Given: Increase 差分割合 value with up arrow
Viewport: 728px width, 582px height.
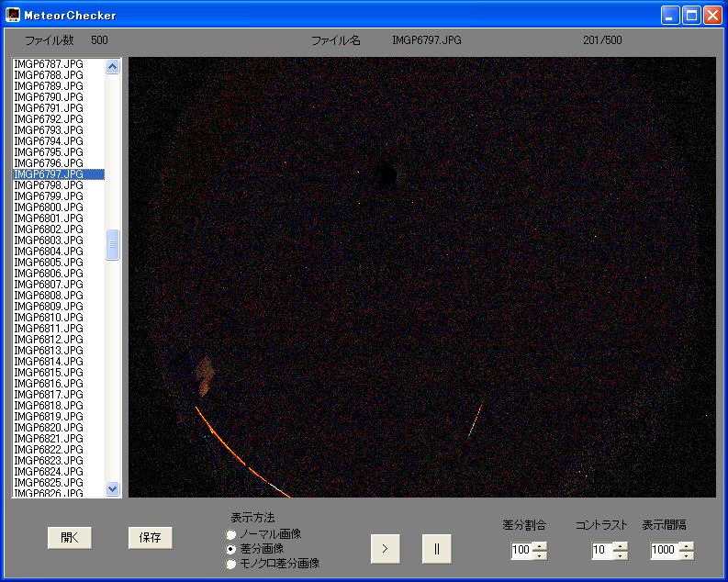Looking at the screenshot, I should coord(539,546).
